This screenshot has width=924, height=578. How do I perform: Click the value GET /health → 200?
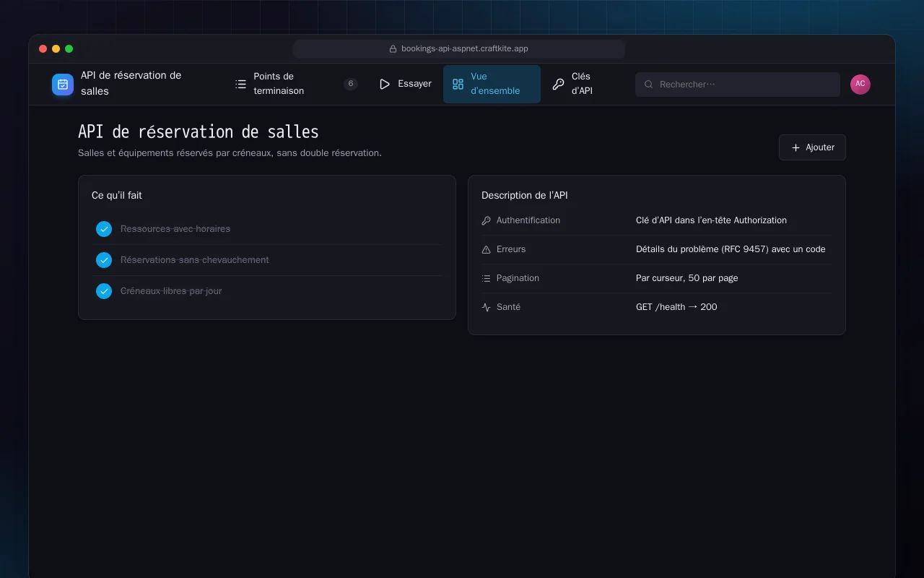676,307
